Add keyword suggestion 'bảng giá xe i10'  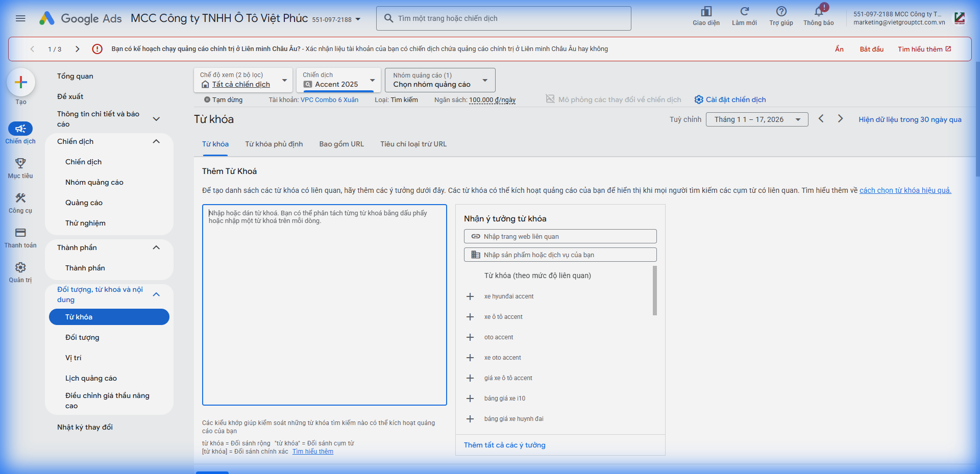[470, 398]
